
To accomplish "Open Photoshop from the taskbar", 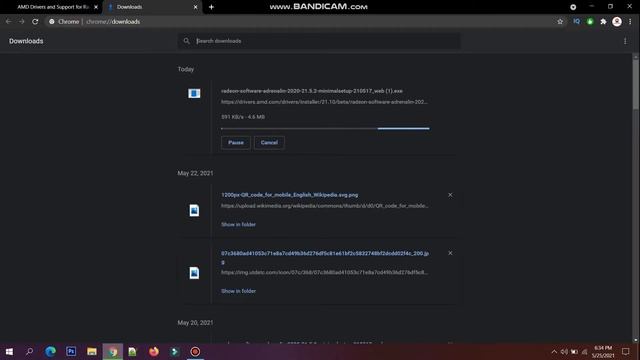I will pyautogui.click(x=71, y=351).
